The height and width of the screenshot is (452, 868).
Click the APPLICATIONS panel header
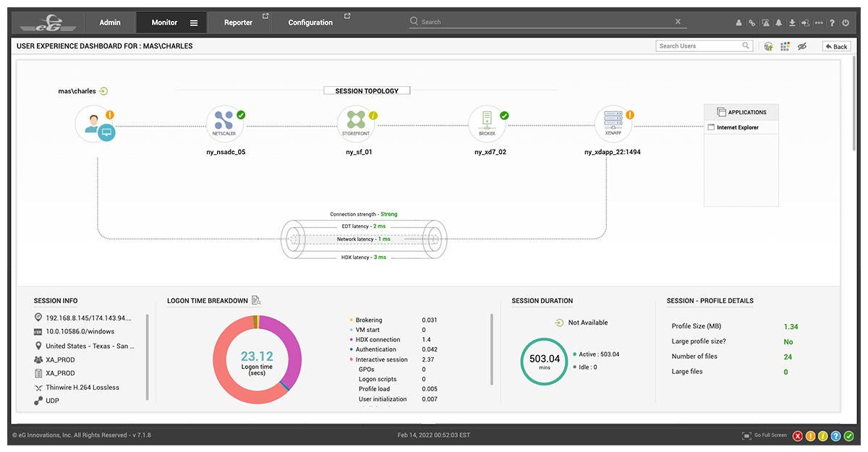(x=741, y=112)
